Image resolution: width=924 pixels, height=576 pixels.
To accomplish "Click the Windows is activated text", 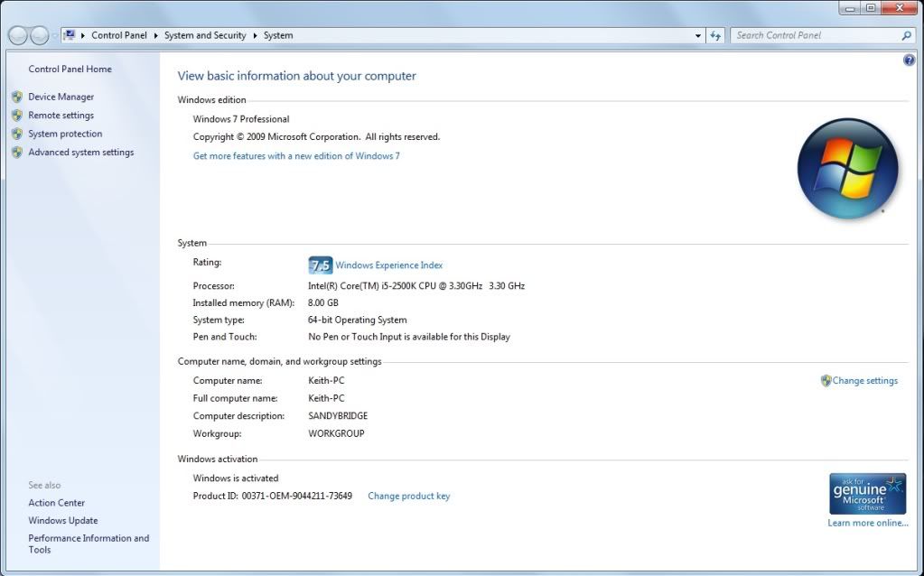I will (236, 478).
